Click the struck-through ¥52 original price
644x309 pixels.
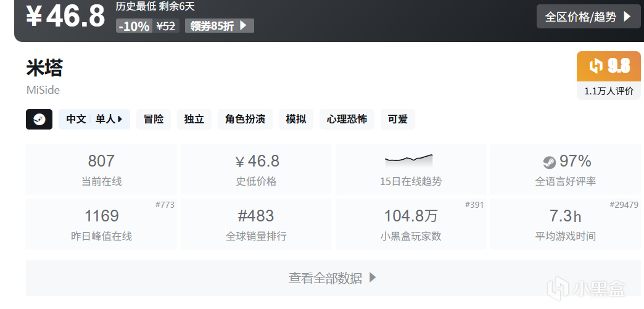click(x=166, y=27)
